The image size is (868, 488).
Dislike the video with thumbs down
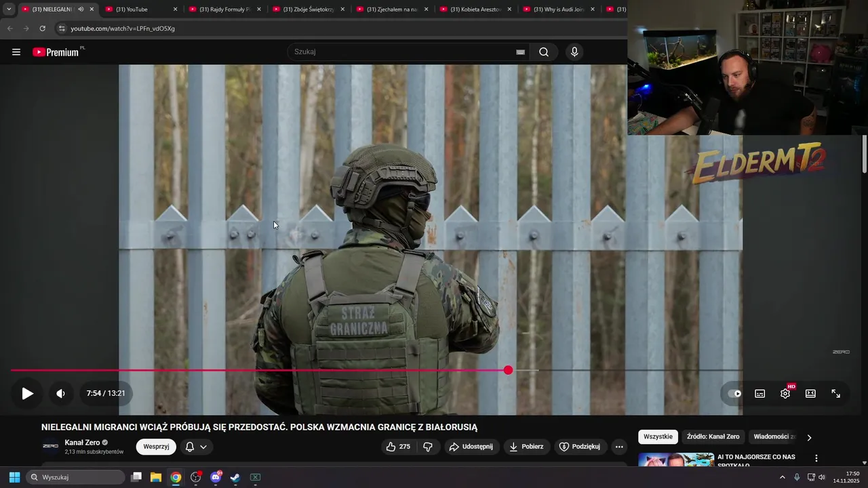[x=428, y=447]
